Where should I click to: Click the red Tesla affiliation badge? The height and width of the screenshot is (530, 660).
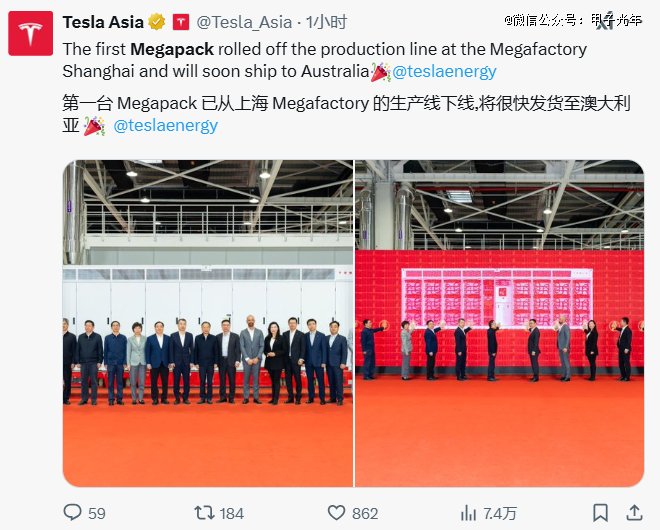(181, 21)
